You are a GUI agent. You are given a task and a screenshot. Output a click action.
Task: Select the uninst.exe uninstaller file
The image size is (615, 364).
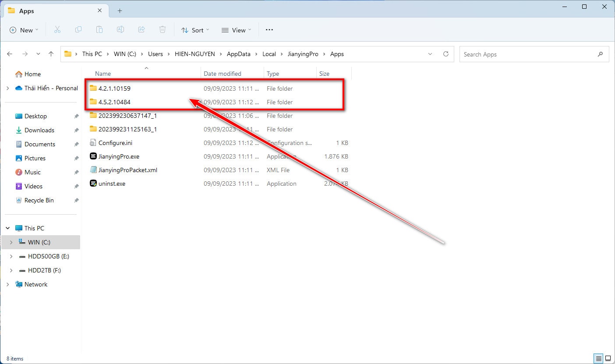(x=107, y=184)
